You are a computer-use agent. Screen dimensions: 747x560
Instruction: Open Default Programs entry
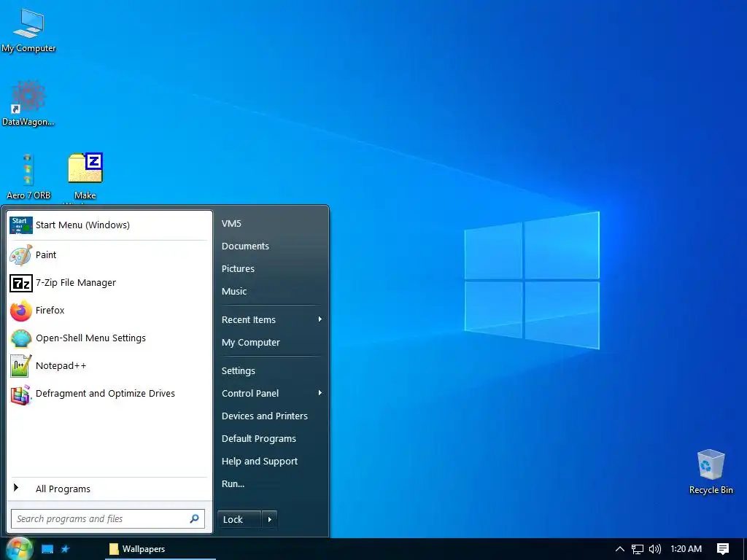coord(259,438)
